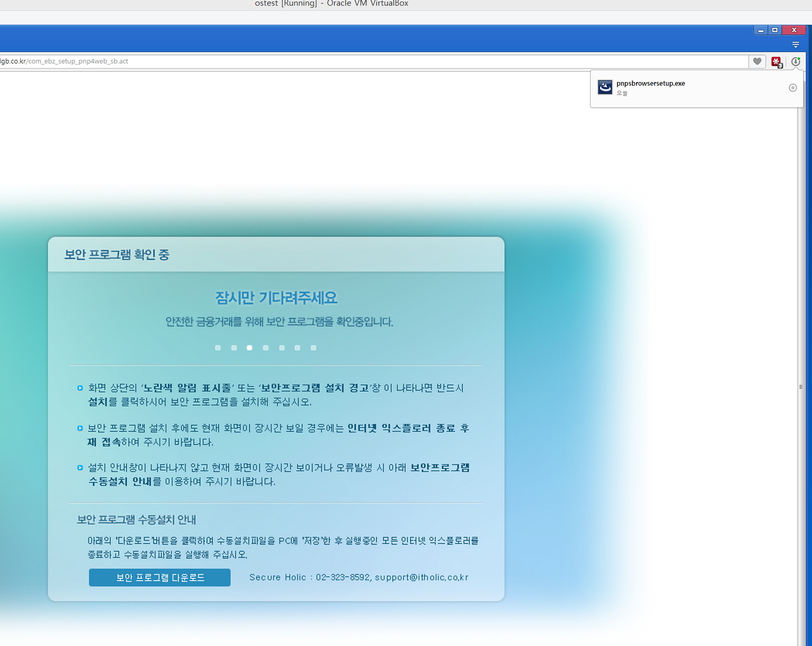Click the pnpsbrowsersetup.exe installer file icon
812x646 pixels.
[x=605, y=87]
